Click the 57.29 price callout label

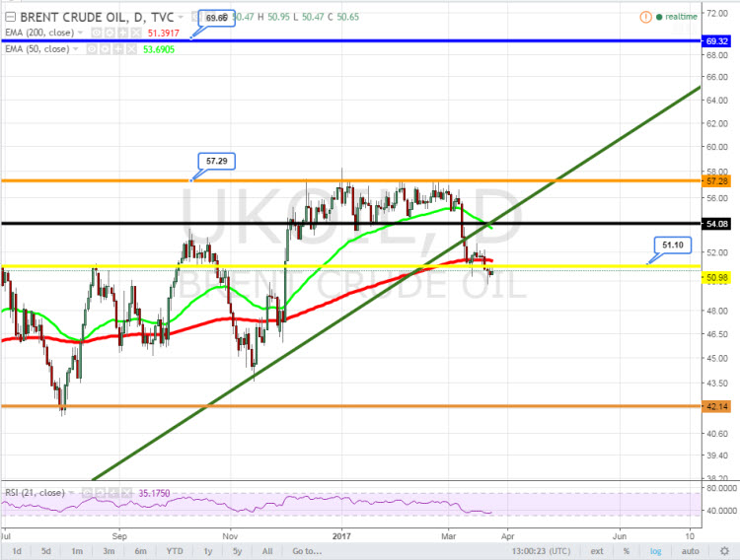point(217,161)
